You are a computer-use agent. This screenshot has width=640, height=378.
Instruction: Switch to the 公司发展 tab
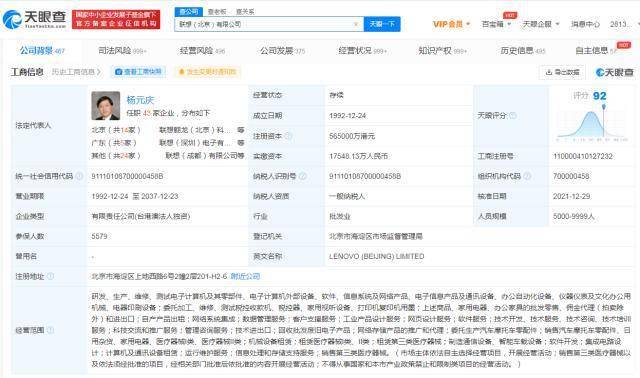click(x=282, y=51)
